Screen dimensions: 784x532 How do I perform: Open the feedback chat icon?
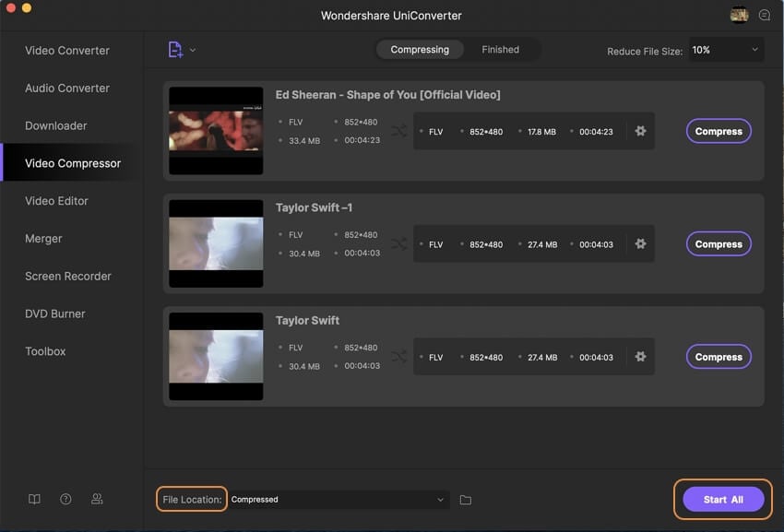point(765,15)
